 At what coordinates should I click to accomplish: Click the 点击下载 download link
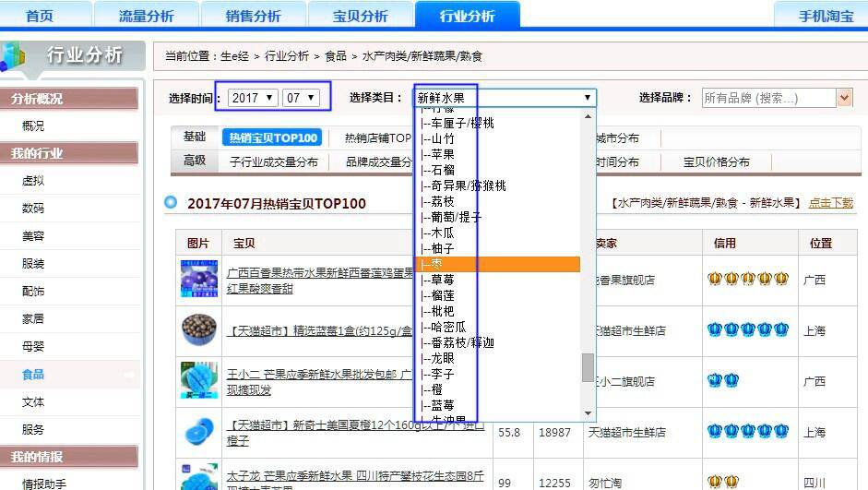(x=831, y=203)
